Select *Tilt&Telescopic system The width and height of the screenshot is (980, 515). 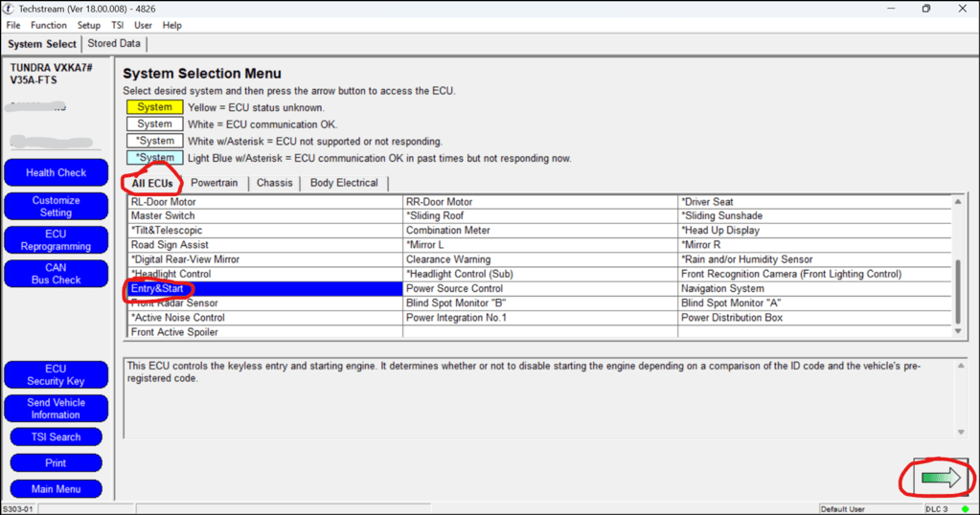pyautogui.click(x=265, y=231)
